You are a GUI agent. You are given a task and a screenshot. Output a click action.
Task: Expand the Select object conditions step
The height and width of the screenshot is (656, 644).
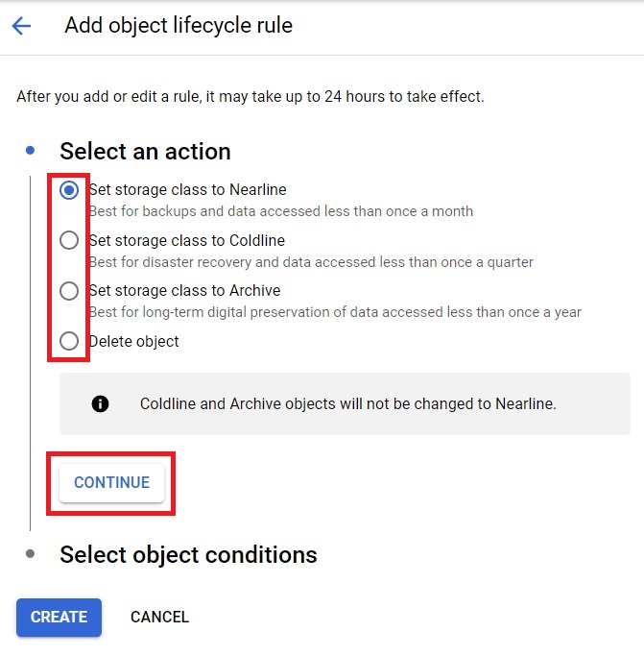[x=188, y=555]
